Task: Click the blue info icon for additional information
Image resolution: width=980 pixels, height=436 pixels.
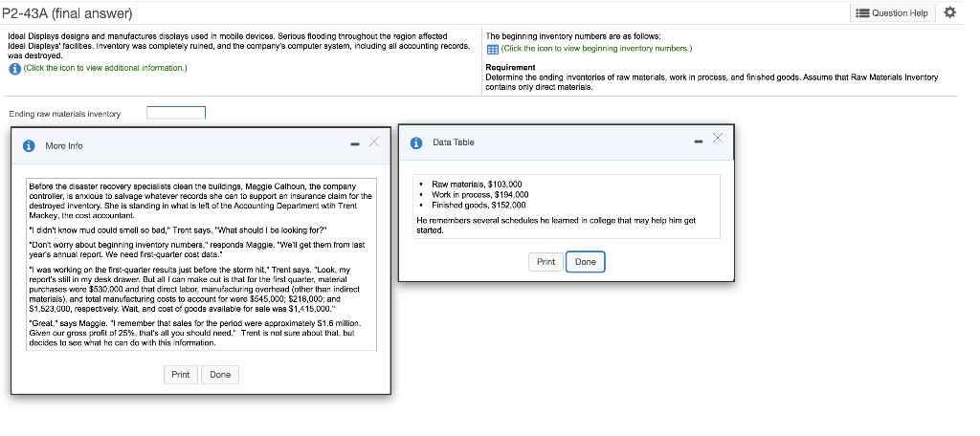Action: coord(15,69)
